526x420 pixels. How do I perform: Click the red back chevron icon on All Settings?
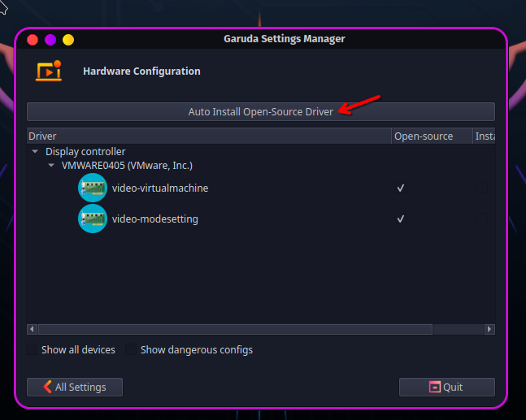(47, 387)
